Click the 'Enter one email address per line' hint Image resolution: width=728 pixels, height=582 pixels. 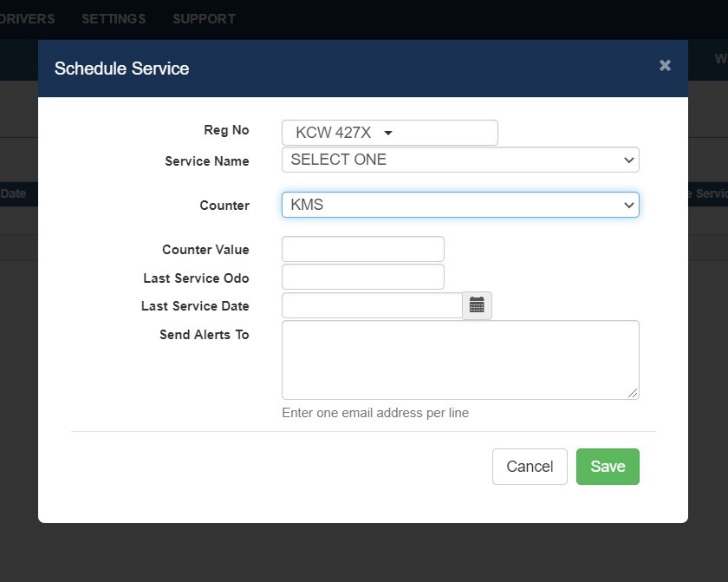(x=375, y=413)
